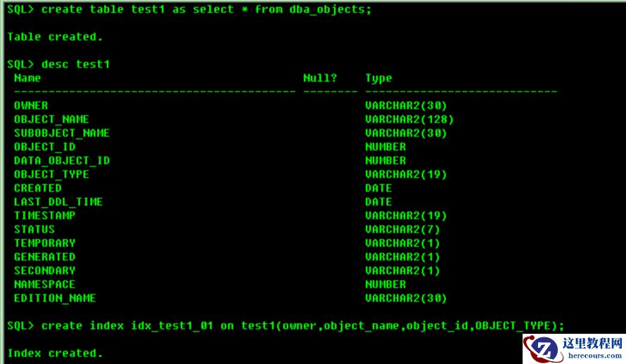This screenshot has height=364, width=626.
Task: Click the DATA_OBJECT_ID column entry
Action: (62, 160)
